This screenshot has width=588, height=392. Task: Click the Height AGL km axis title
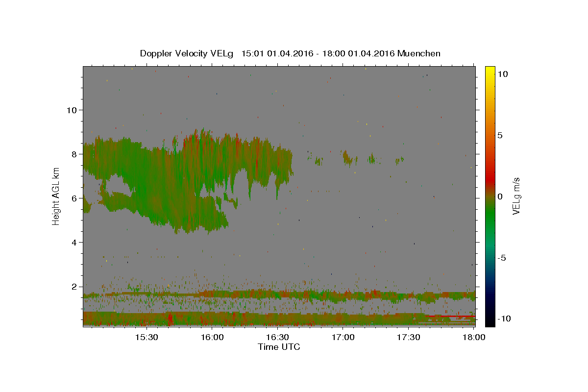pyautogui.click(x=56, y=196)
